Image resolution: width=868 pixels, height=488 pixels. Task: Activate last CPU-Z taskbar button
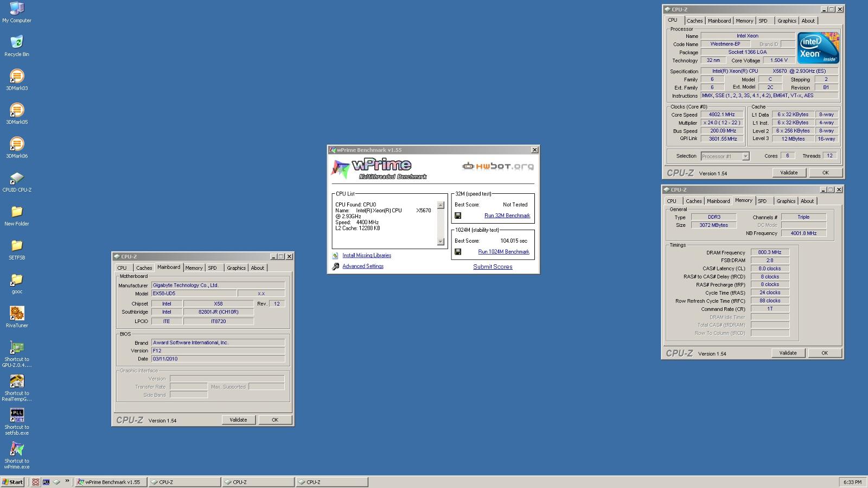click(332, 482)
